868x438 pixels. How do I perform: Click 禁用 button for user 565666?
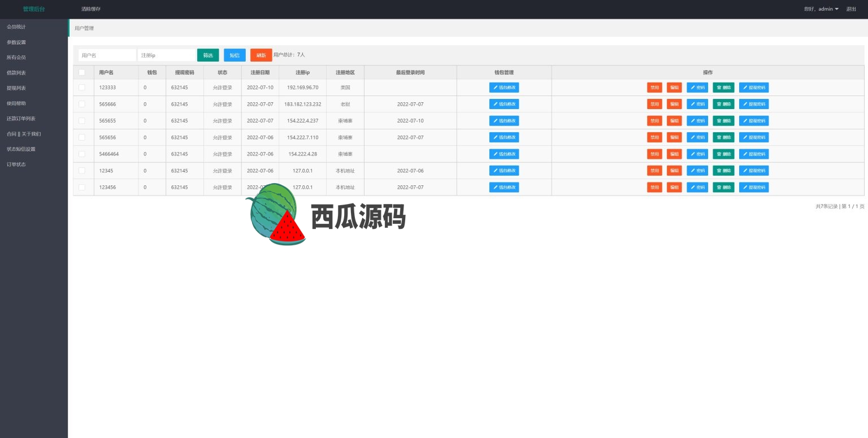654,104
